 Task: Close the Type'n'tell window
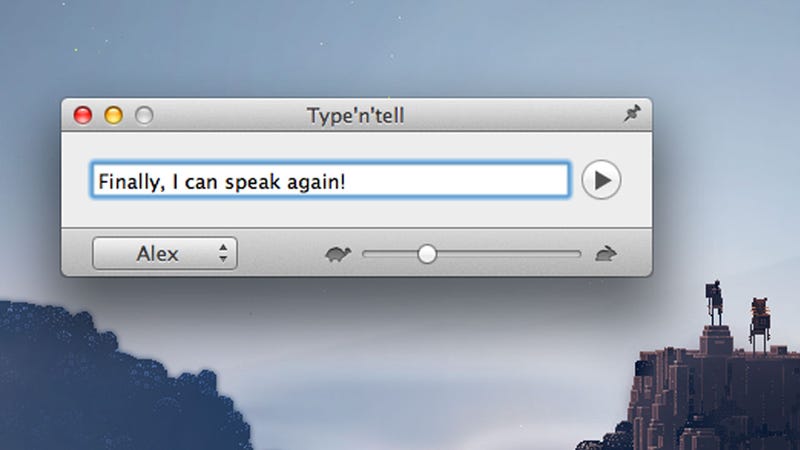[x=83, y=115]
